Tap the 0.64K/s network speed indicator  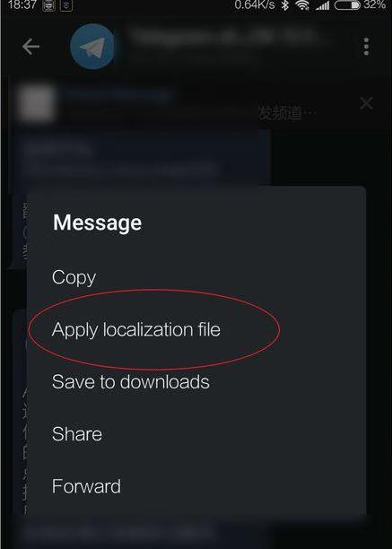click(x=257, y=4)
